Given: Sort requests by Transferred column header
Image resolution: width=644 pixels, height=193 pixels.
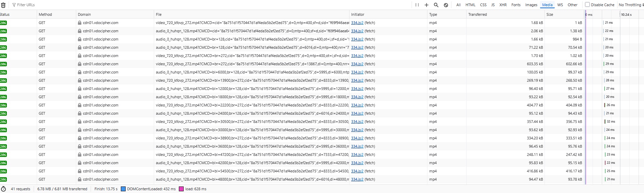Looking at the screenshot, I should [x=478, y=14].
